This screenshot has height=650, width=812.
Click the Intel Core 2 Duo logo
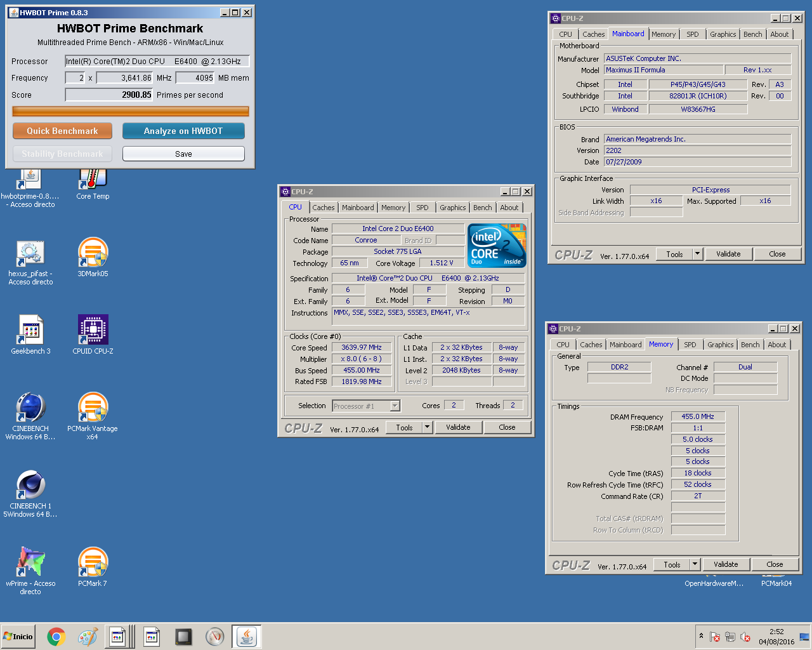[x=497, y=245]
